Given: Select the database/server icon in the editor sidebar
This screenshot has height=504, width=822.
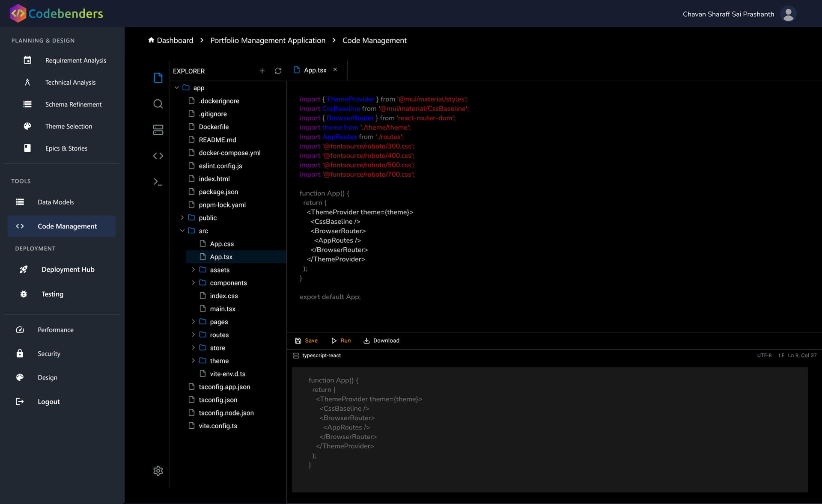Looking at the screenshot, I should [158, 130].
